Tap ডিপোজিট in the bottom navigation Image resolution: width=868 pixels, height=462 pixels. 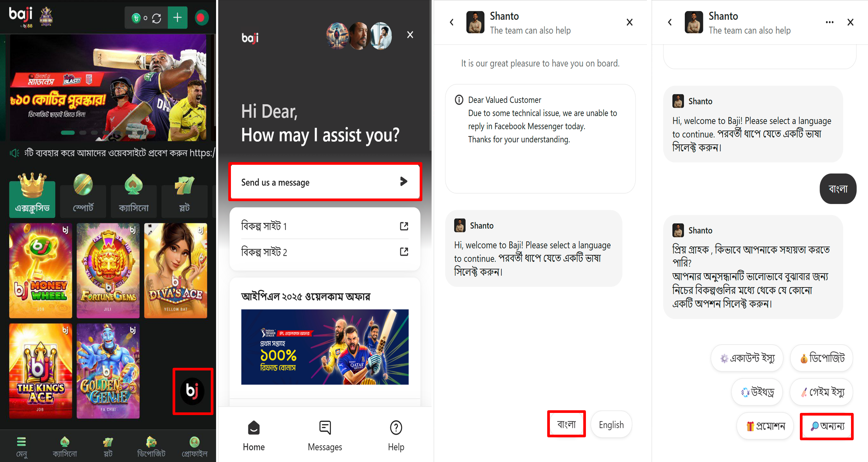tap(151, 447)
